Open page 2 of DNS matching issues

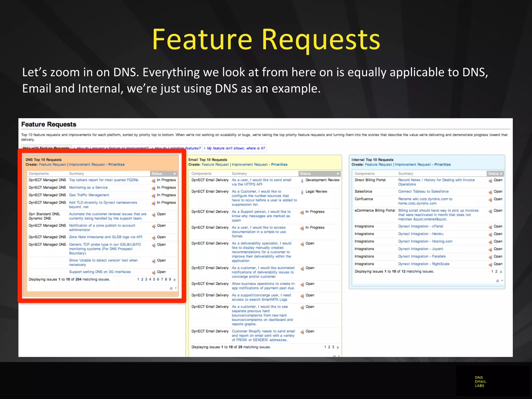[x=142, y=280]
